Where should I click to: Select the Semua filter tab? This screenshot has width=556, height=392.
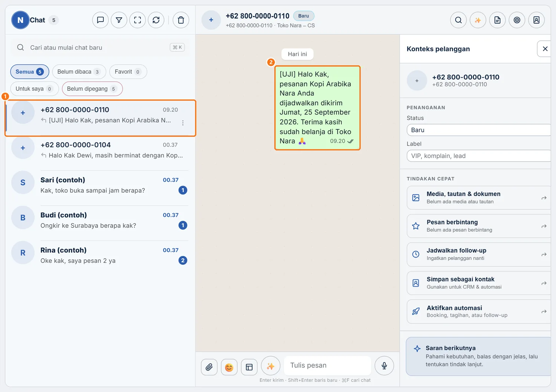point(30,72)
